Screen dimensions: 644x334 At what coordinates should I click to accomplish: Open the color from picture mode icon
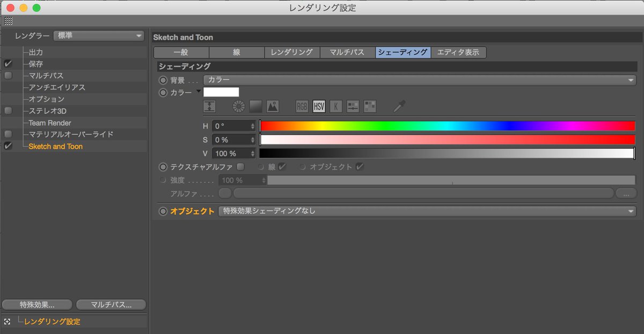(x=273, y=106)
